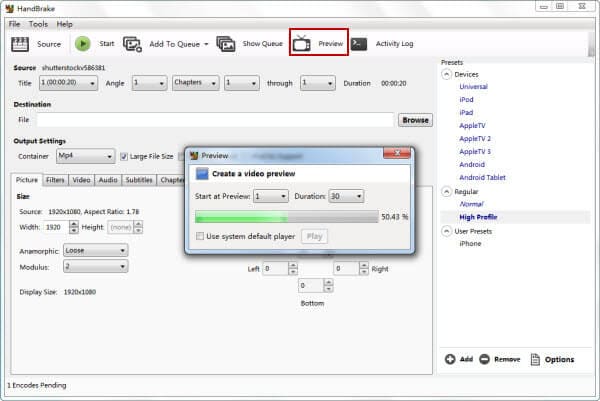Screen dimensions: 600x401
Task: Close the Preview dialog
Action: [x=397, y=153]
